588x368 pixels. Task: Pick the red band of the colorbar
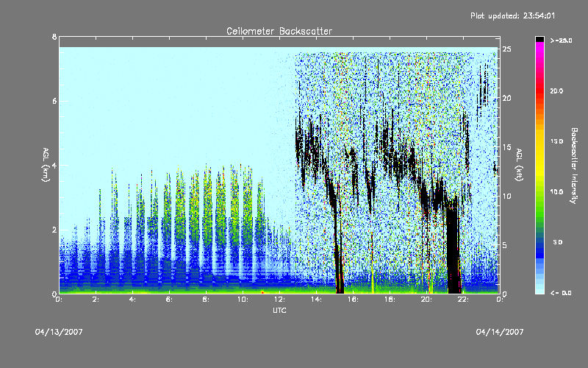coord(539,91)
